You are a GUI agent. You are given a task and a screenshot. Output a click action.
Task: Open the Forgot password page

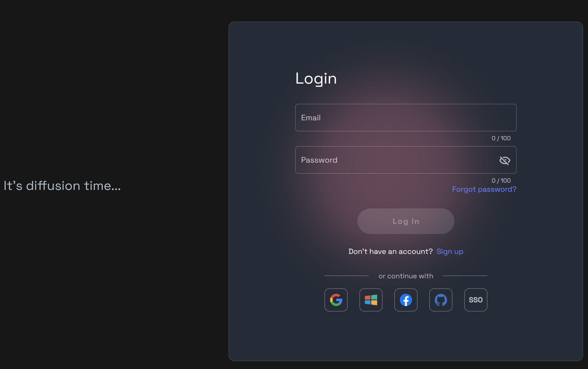[x=484, y=189]
